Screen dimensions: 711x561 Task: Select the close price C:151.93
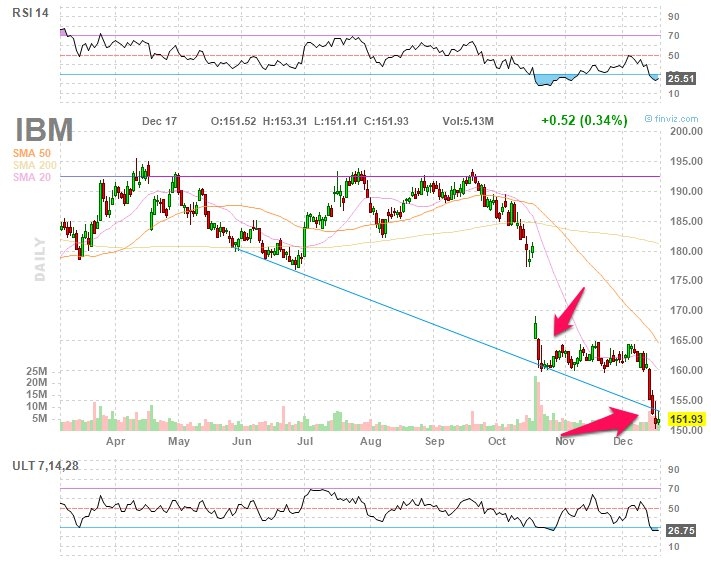(x=386, y=121)
